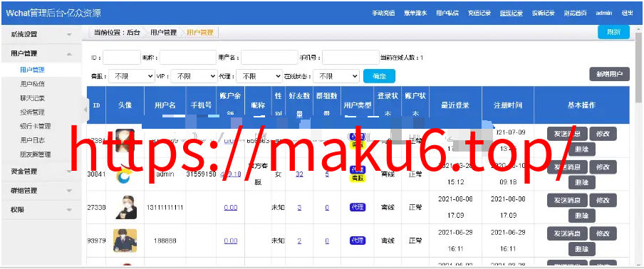The width and height of the screenshot is (644, 269).
Task: Click 后台 in the breadcrumb
Action: (x=133, y=33)
